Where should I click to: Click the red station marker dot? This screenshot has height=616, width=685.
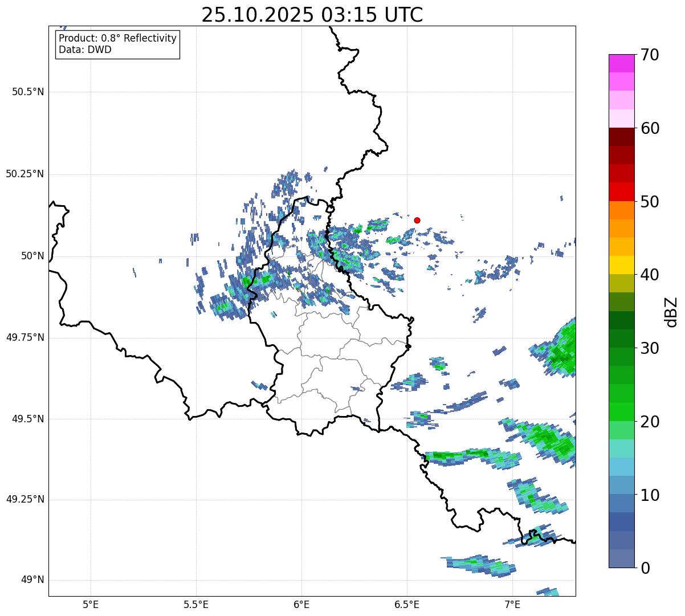pyautogui.click(x=417, y=220)
